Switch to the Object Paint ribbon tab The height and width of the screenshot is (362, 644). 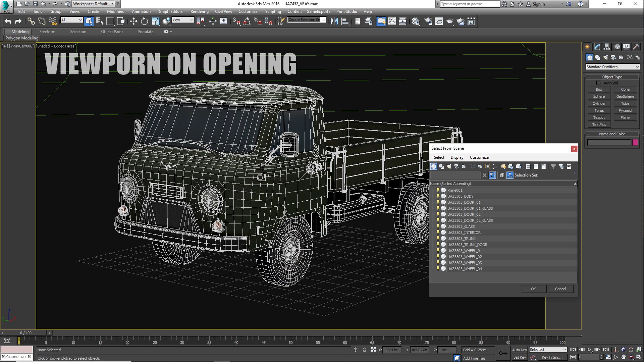[112, 32]
